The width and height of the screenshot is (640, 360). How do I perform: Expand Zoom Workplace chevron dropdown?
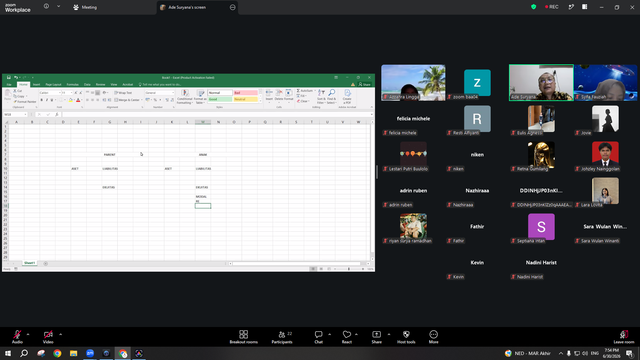click(58, 7)
